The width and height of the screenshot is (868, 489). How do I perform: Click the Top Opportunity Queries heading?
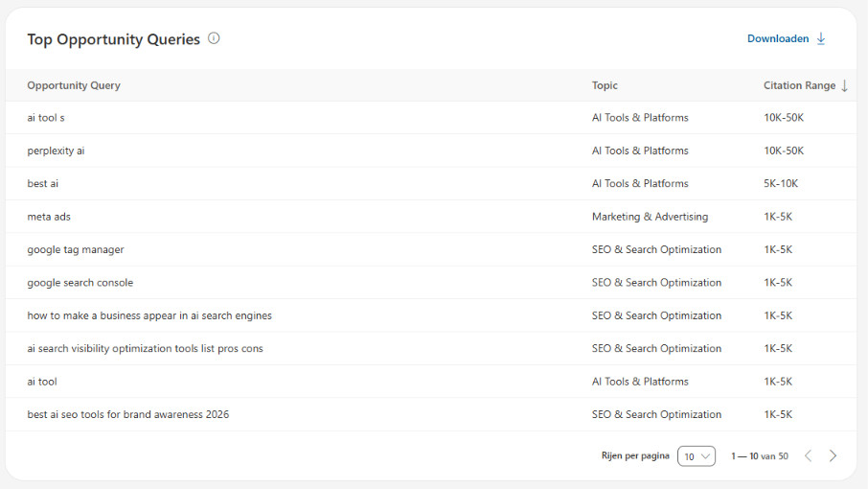click(x=113, y=39)
